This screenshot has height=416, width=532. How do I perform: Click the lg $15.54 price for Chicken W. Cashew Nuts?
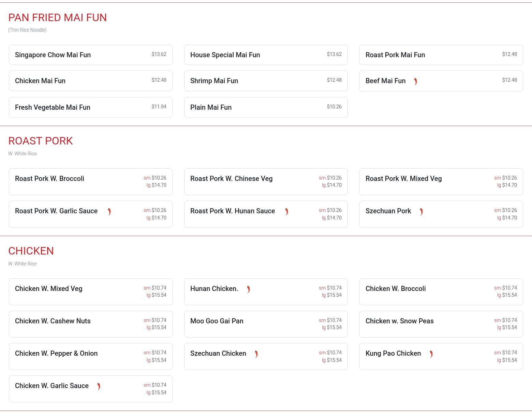pyautogui.click(x=157, y=327)
